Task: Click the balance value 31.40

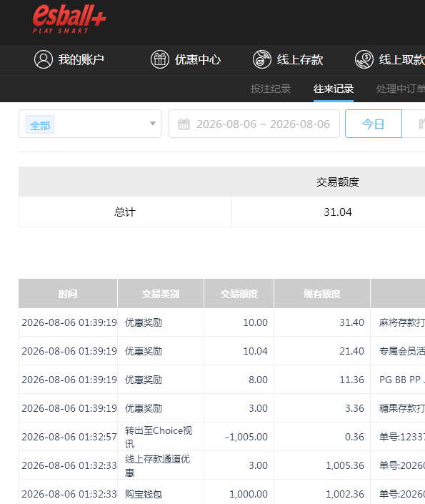Action: 351,322
